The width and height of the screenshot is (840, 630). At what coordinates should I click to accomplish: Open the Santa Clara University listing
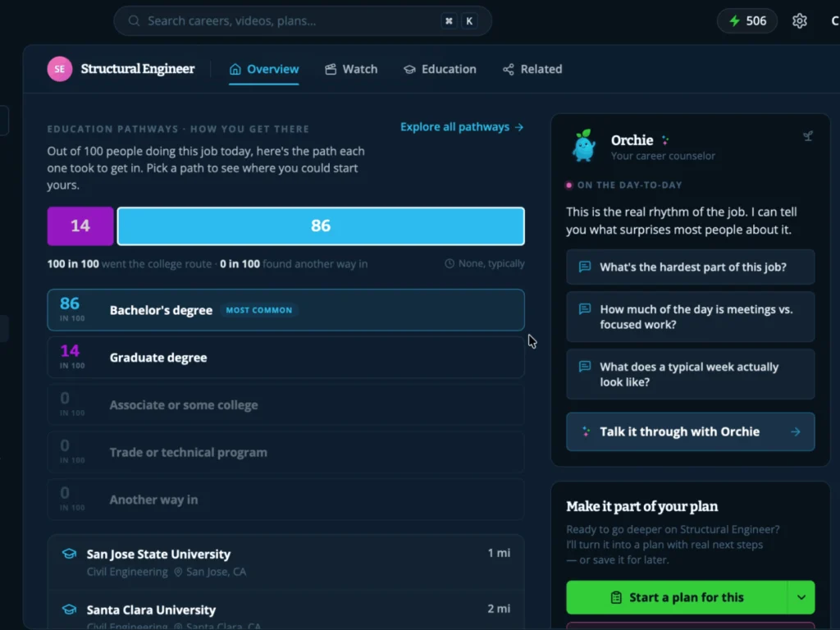tap(285, 610)
